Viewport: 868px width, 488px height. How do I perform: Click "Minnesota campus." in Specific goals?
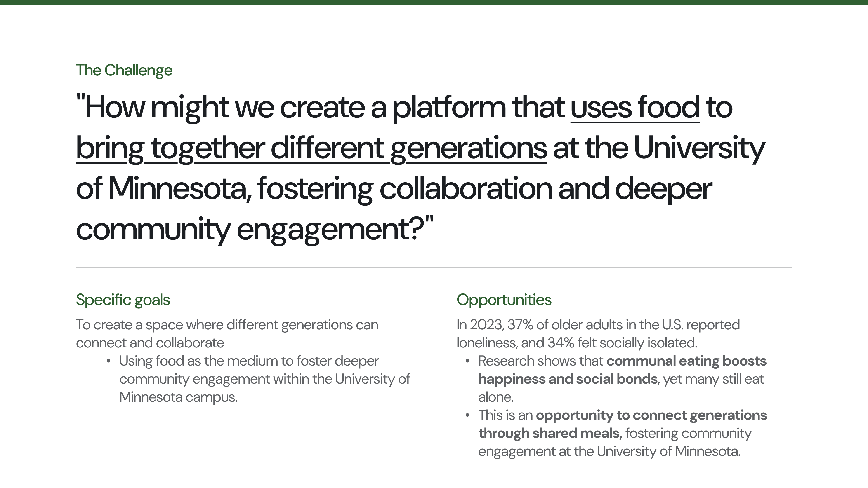coord(178,397)
